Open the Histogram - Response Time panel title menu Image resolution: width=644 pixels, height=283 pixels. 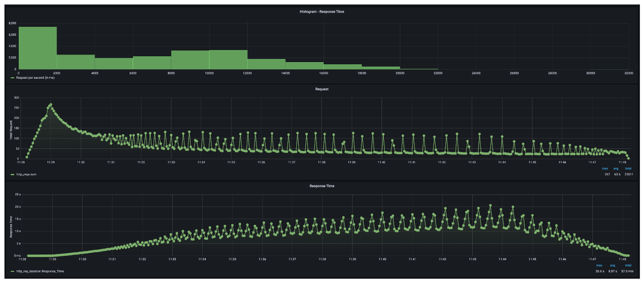point(322,11)
